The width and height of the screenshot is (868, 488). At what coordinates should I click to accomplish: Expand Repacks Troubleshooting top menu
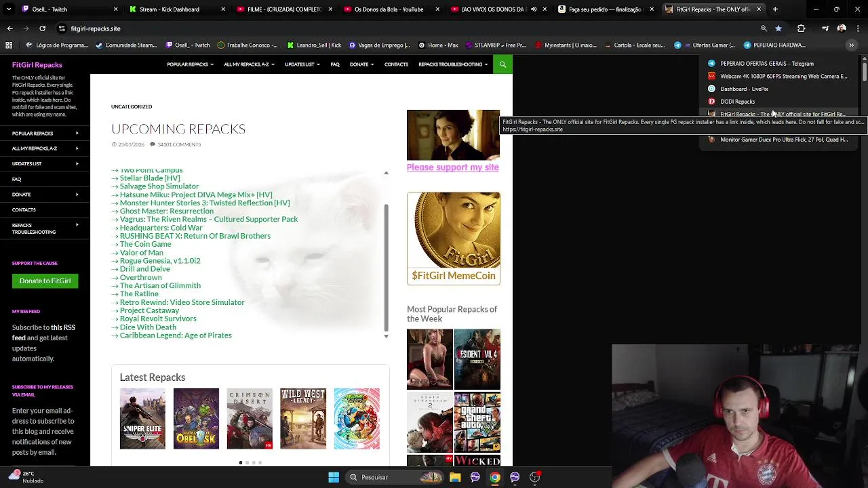point(453,64)
